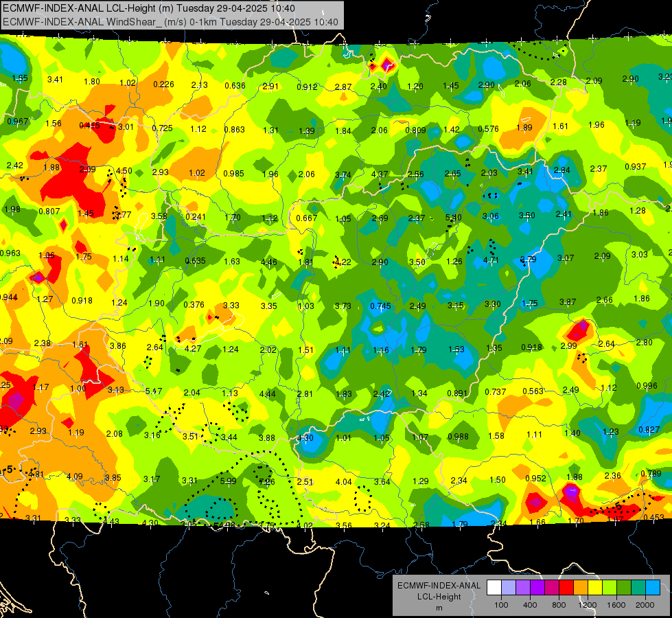Click the legend tick label 1600
The height and width of the screenshot is (618, 672).
click(616, 605)
